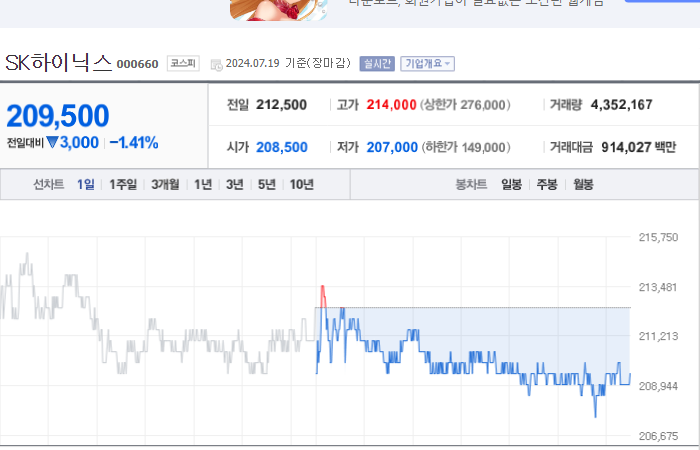700x450 pixels.
Task: Click the stock code 000660
Action: coord(138,64)
